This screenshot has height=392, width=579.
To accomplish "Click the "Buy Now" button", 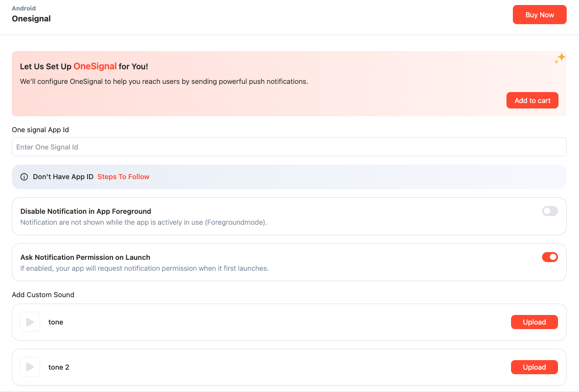I will 539,15.
